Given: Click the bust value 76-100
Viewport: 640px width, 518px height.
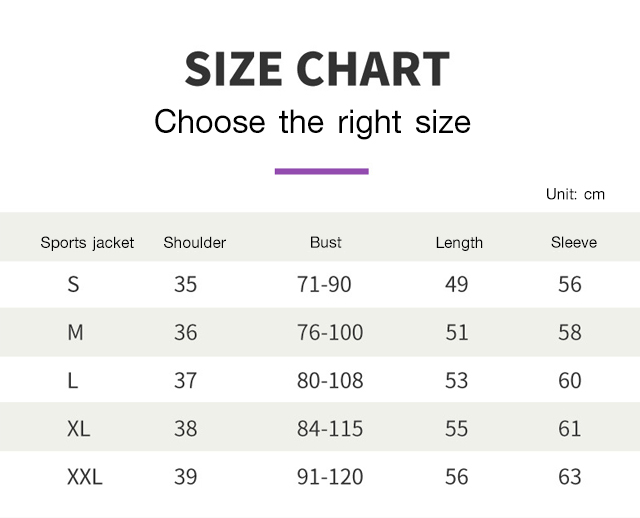Looking at the screenshot, I should [330, 332].
